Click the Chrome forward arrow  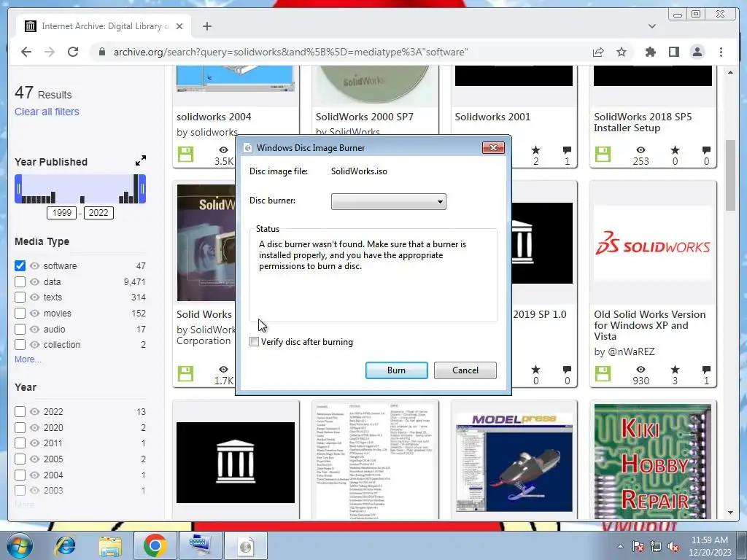pyautogui.click(x=50, y=52)
